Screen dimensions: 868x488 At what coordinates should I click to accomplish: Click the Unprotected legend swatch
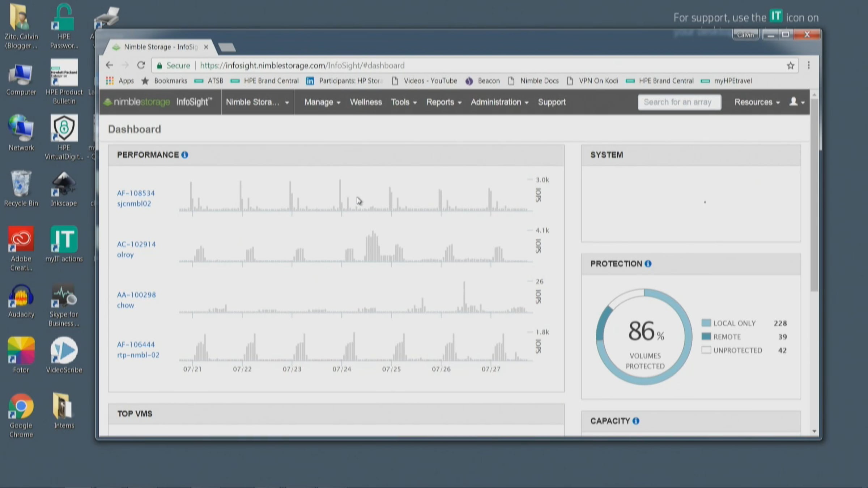tap(706, 350)
